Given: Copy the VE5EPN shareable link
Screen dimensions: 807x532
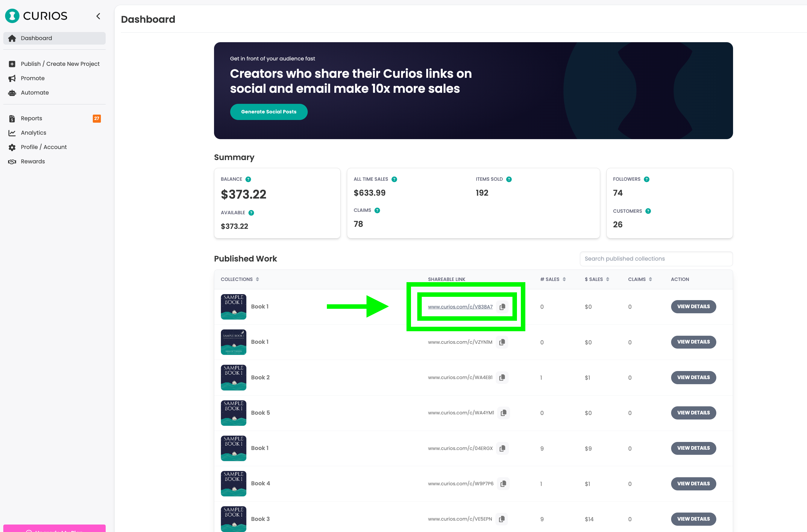Looking at the screenshot, I should pyautogui.click(x=502, y=519).
